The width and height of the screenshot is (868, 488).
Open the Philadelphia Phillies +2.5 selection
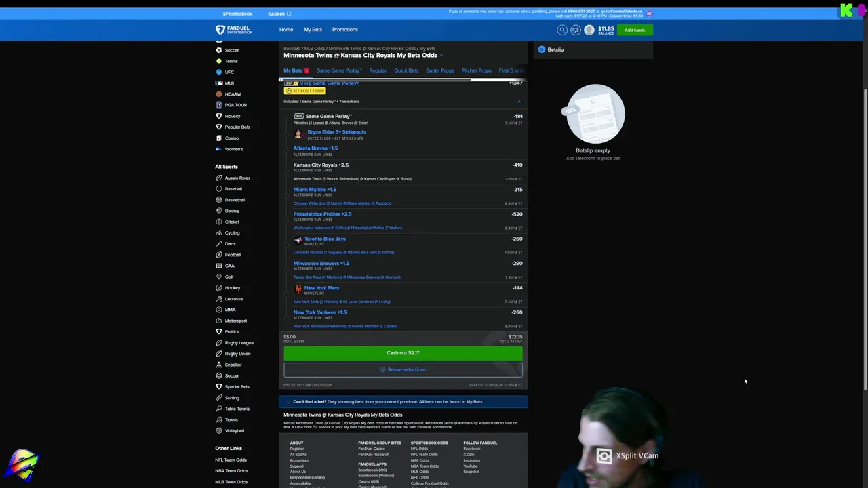tap(322, 214)
